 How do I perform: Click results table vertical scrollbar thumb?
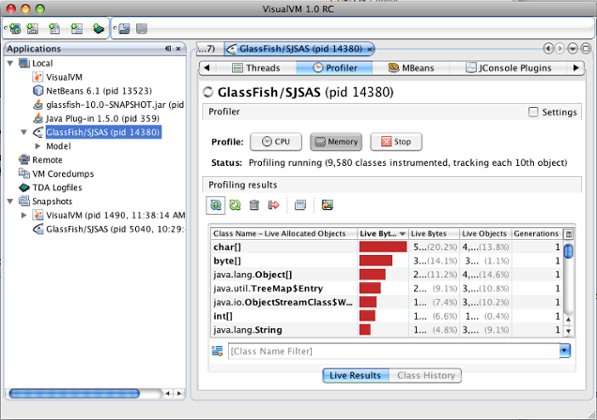click(x=568, y=251)
